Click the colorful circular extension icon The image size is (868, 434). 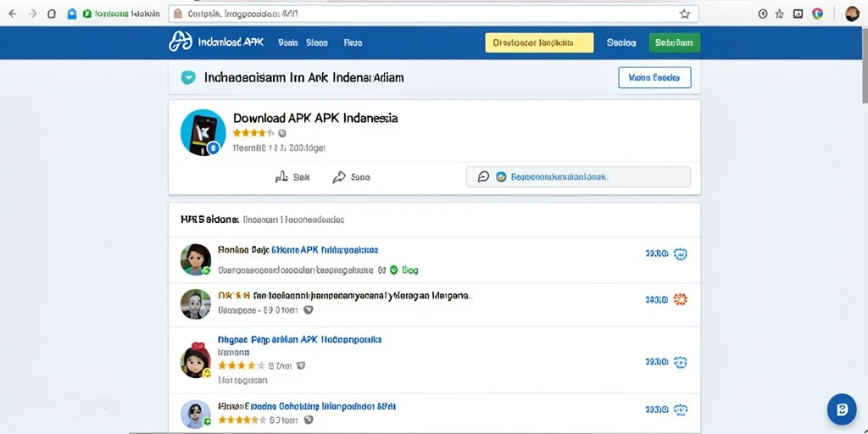(x=818, y=14)
